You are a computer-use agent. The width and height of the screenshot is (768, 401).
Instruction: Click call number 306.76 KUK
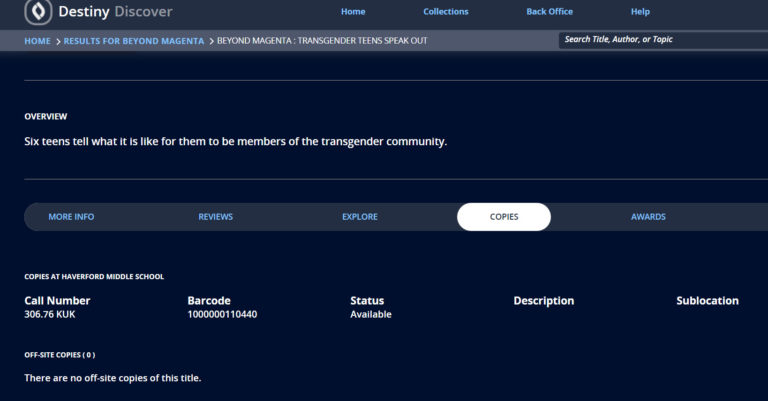[50, 314]
